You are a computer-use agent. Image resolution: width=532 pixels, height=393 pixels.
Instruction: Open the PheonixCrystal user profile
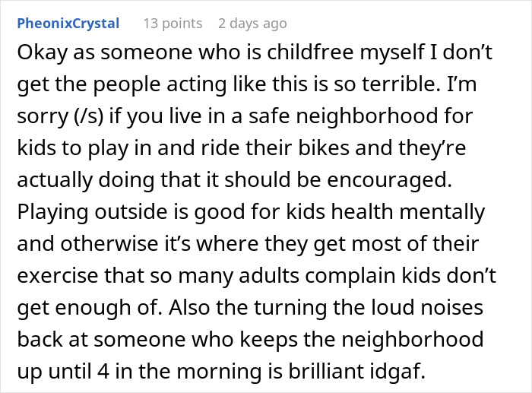[x=68, y=24]
